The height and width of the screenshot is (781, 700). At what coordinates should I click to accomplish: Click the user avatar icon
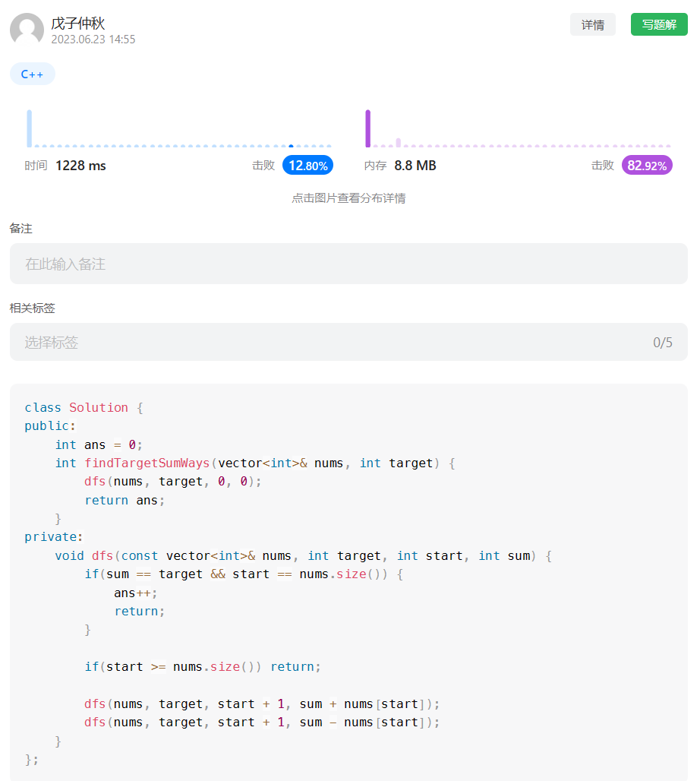click(x=27, y=30)
